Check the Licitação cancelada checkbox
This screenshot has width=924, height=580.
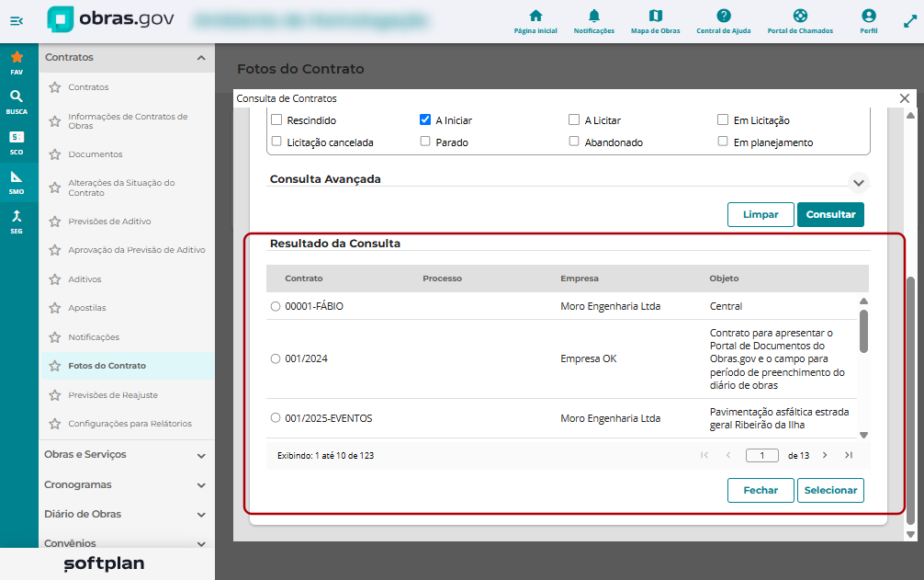pos(276,142)
